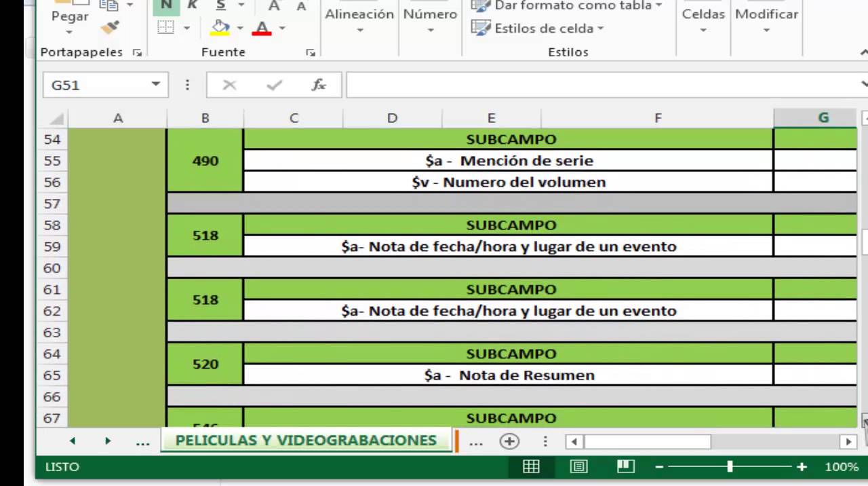Open borders dropdown arrow
This screenshot has height=486, width=868.
186,28
